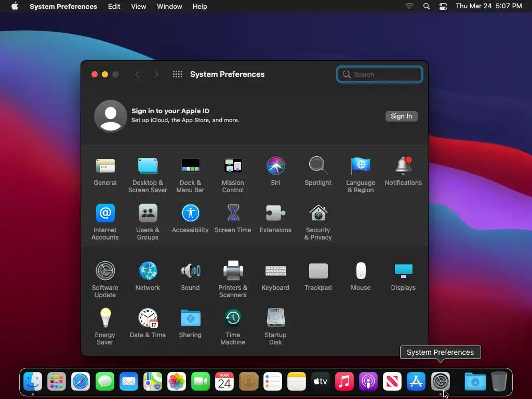532x399 pixels.
Task: Open Mail from the Dock
Action: [x=129, y=381]
